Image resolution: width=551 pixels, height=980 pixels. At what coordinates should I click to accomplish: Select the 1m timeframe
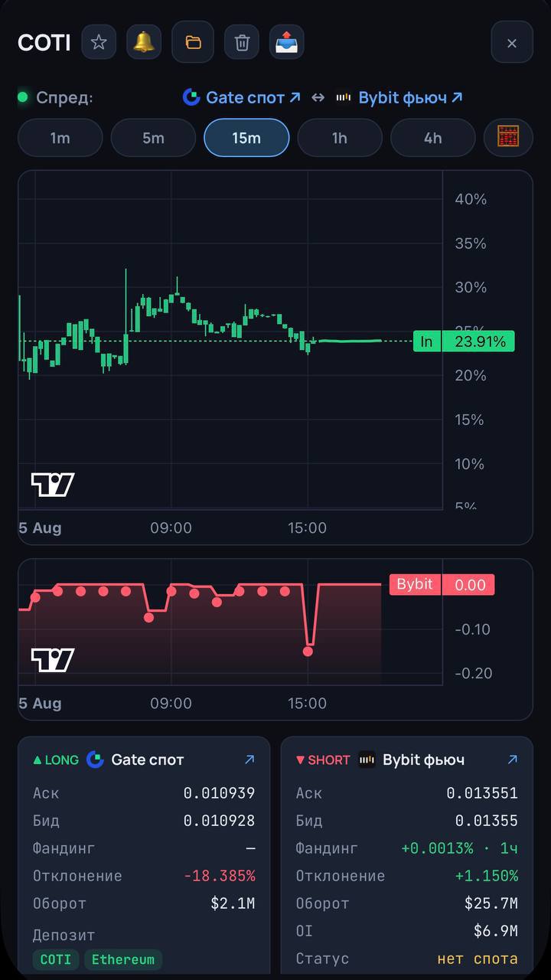click(60, 138)
